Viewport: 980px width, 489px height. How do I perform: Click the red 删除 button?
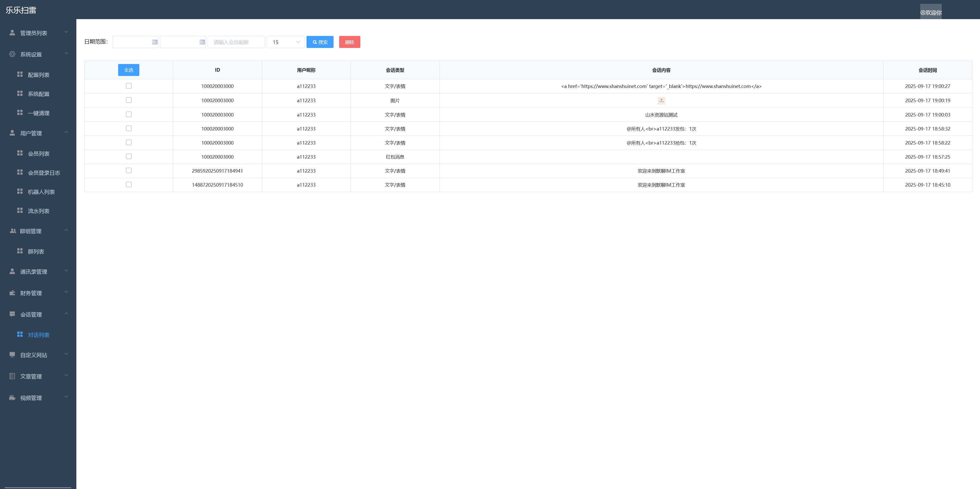(350, 42)
